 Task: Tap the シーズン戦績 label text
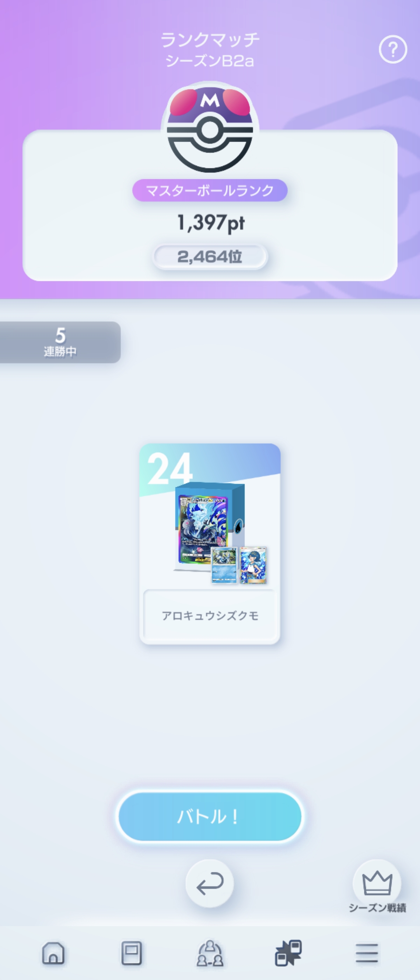377,908
